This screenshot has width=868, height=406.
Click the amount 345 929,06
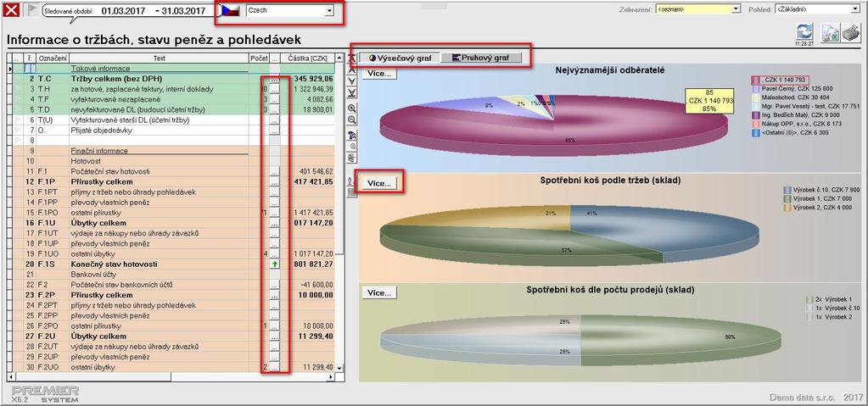[314, 79]
